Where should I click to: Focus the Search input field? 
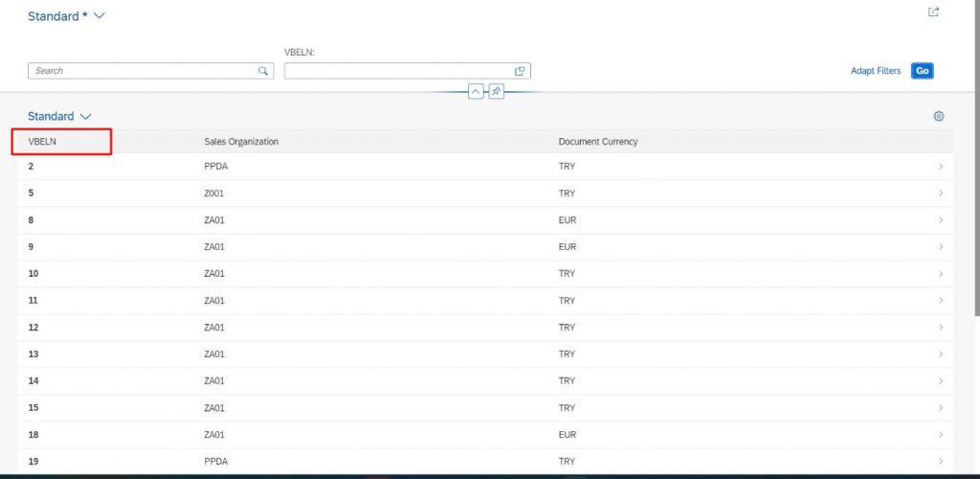(x=150, y=71)
